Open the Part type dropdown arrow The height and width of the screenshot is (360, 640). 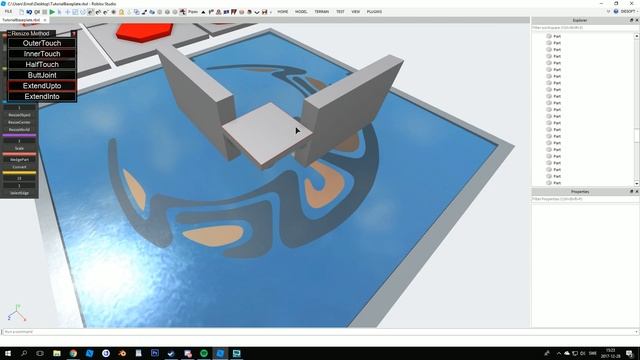tap(203, 12)
